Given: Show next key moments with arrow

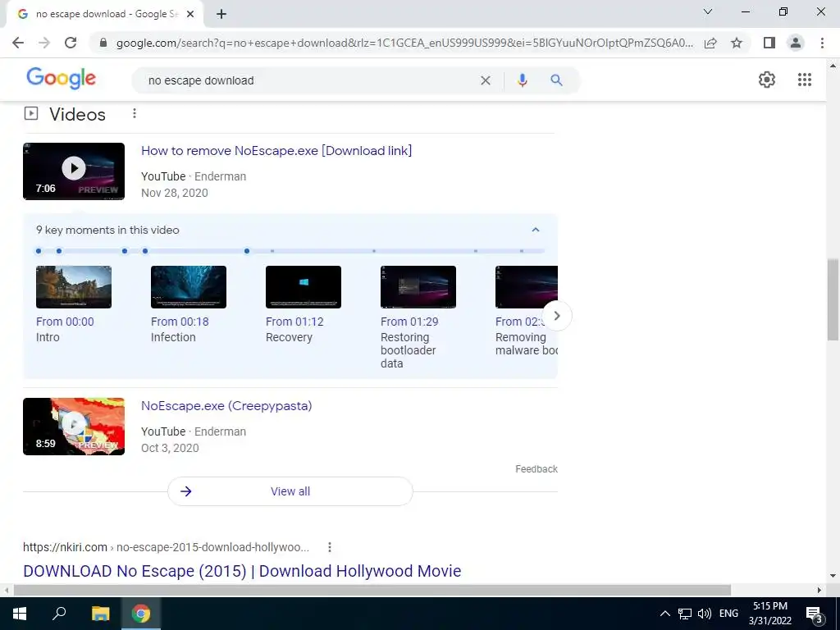Looking at the screenshot, I should click(557, 316).
